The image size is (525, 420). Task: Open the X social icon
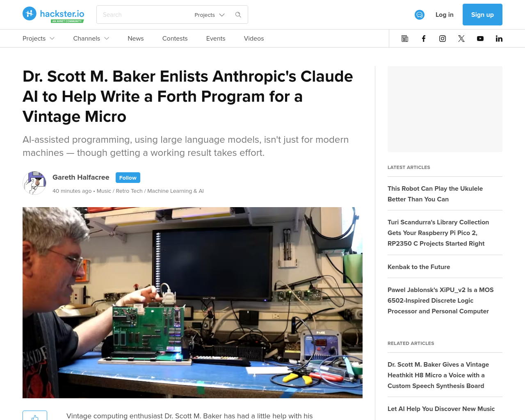coord(461,39)
